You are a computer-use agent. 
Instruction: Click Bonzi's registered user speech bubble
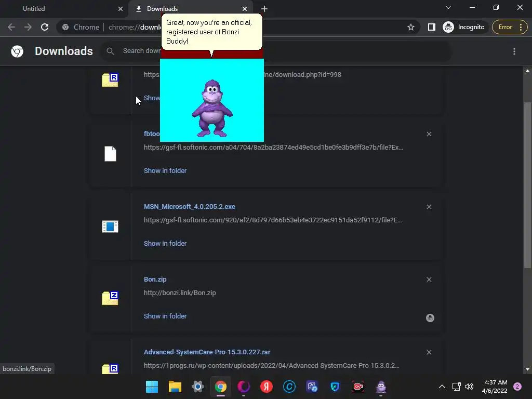212,32
